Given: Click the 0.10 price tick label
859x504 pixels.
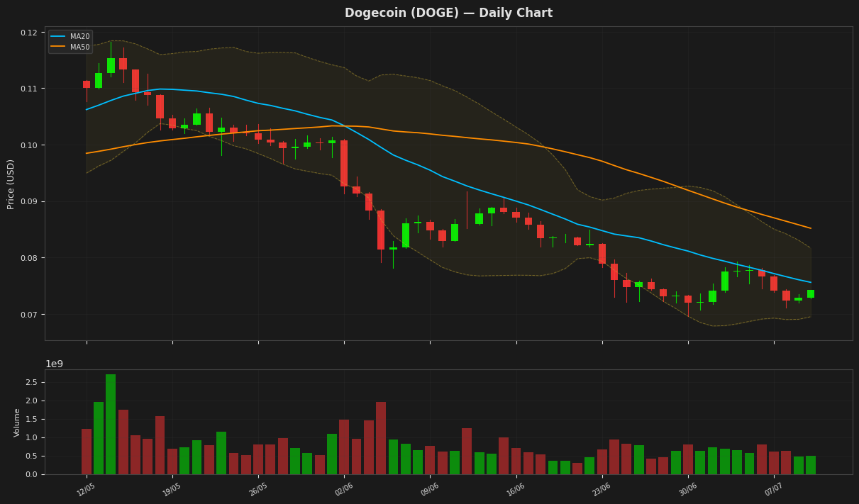Looking at the screenshot, I should coord(29,145).
